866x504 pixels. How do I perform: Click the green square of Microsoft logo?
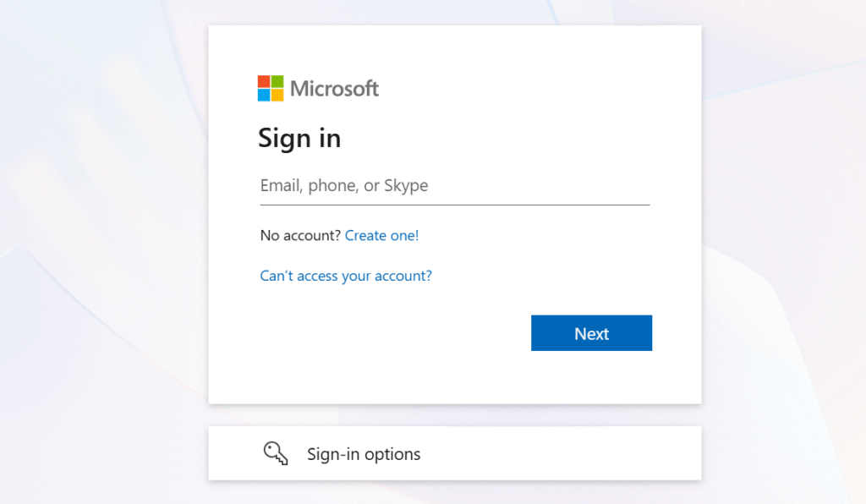click(x=277, y=81)
